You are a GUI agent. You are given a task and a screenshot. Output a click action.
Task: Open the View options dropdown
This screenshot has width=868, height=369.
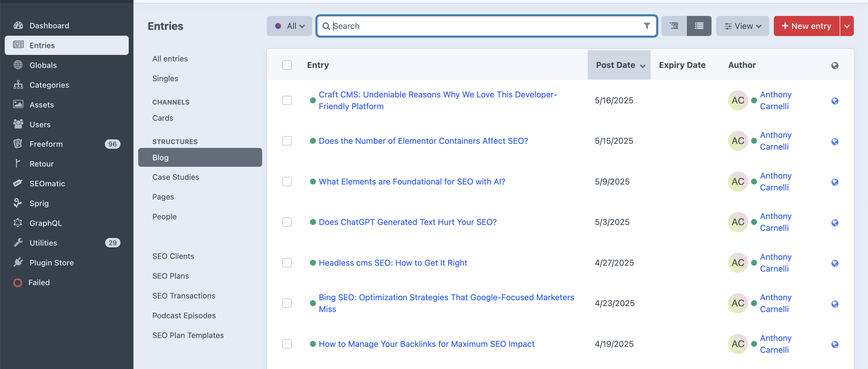742,26
